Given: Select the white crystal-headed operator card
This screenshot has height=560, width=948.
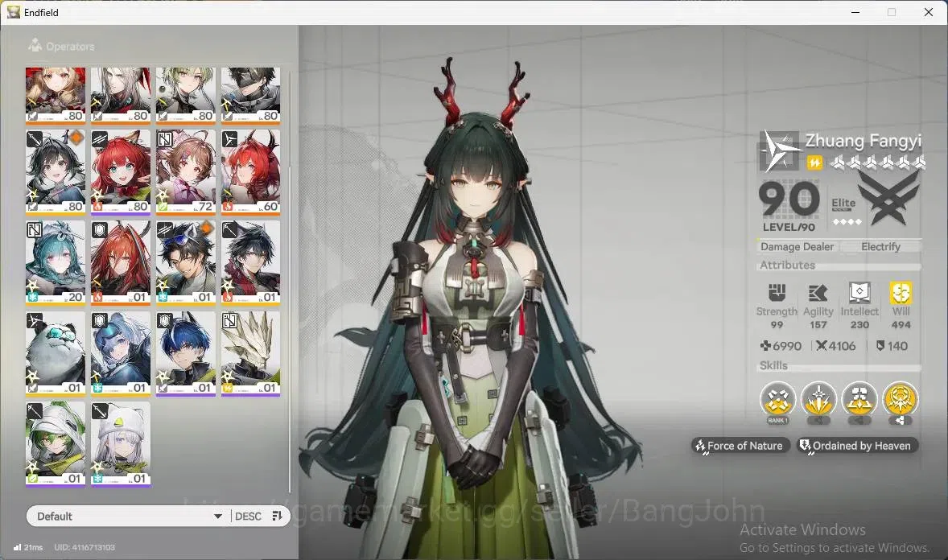Looking at the screenshot, I should [x=250, y=353].
